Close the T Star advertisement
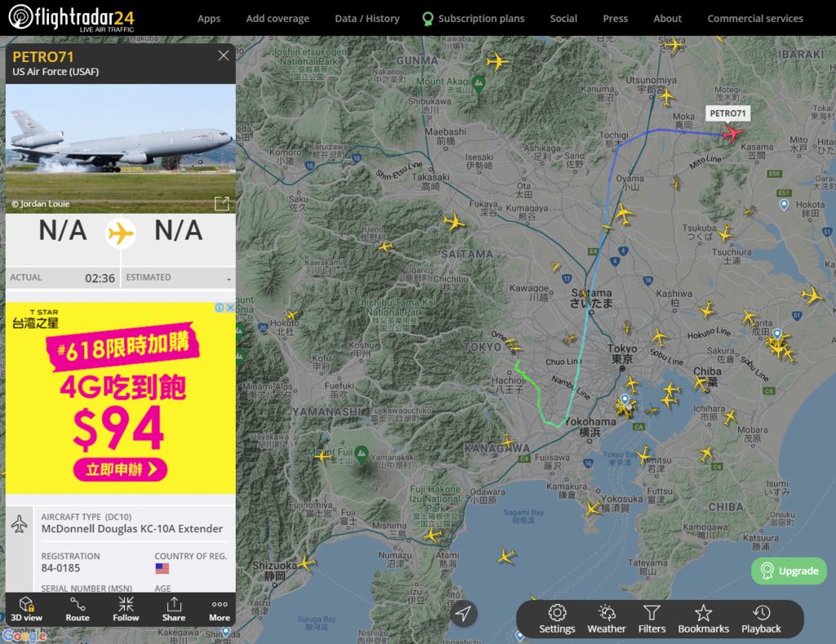 point(230,308)
